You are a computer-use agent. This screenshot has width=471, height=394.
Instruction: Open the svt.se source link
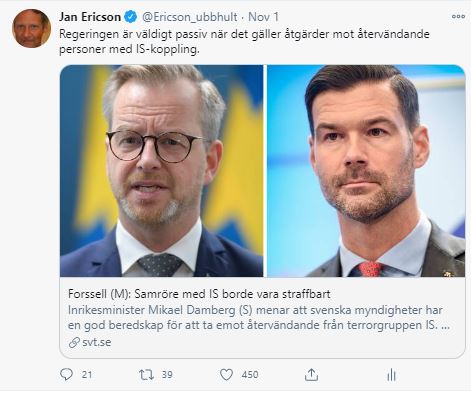(x=97, y=342)
